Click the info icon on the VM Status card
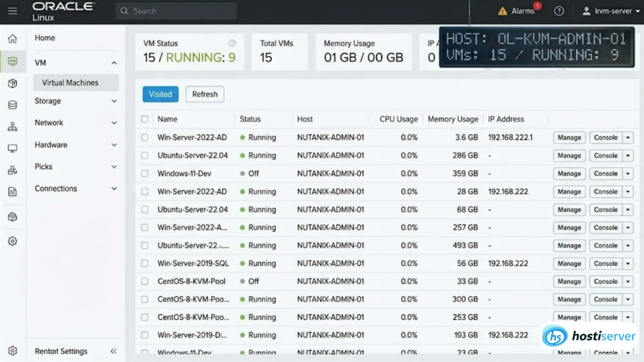 232,43
